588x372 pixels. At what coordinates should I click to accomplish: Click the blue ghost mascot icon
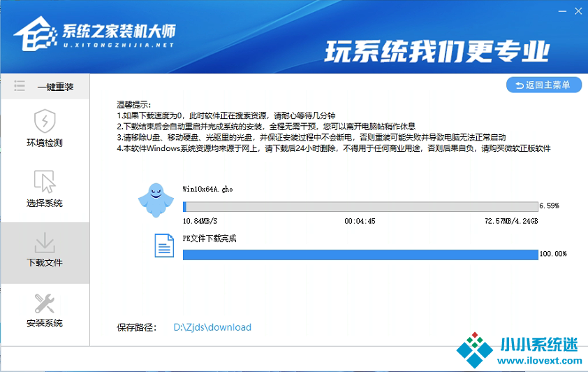(156, 200)
